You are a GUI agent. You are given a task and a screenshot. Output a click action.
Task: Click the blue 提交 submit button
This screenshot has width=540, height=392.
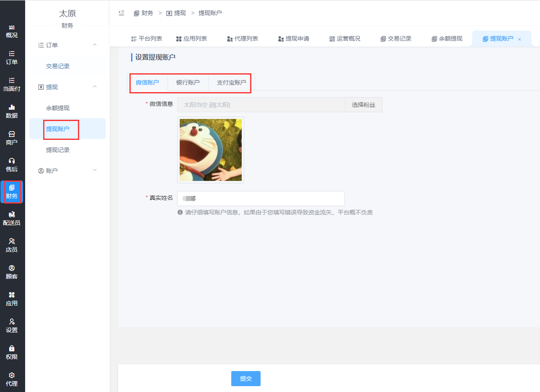pos(246,379)
